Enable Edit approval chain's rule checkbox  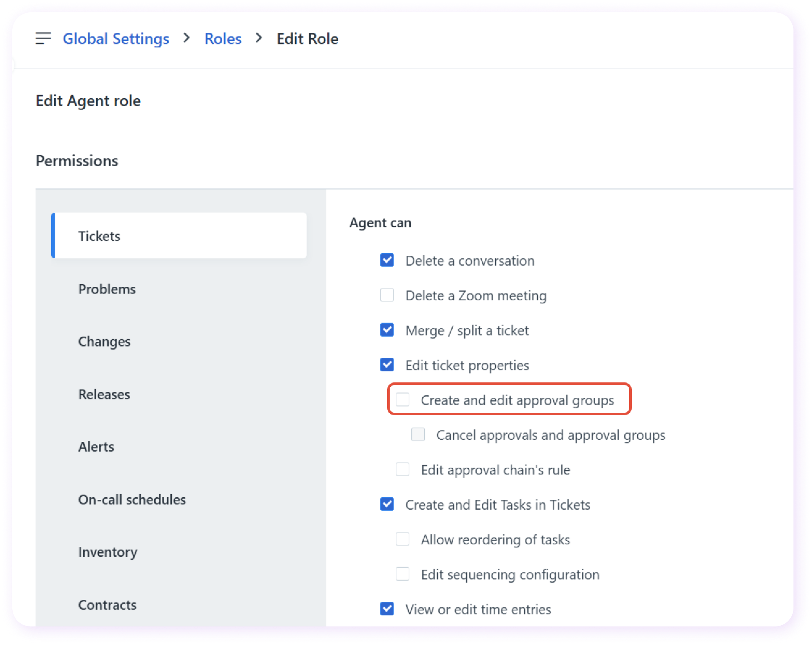click(402, 470)
